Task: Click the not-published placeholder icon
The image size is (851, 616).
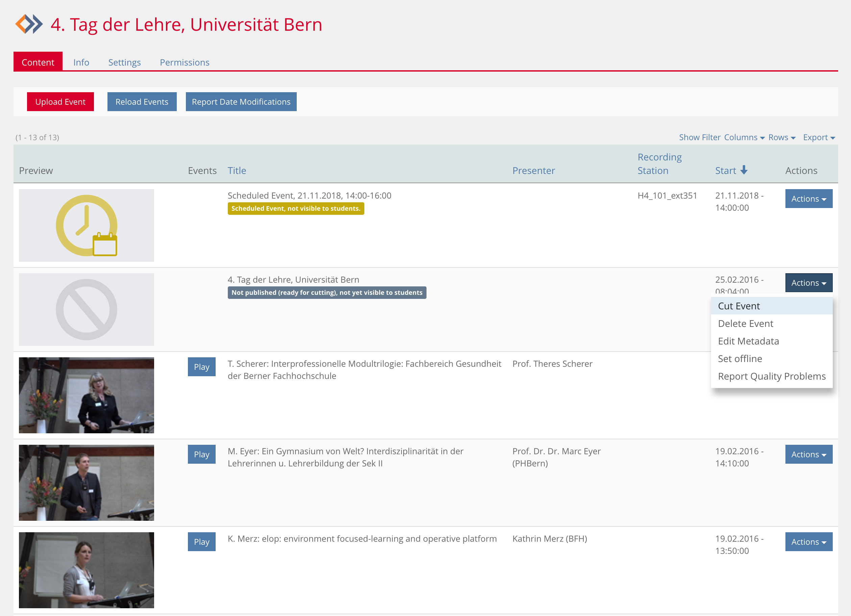Action: click(86, 310)
